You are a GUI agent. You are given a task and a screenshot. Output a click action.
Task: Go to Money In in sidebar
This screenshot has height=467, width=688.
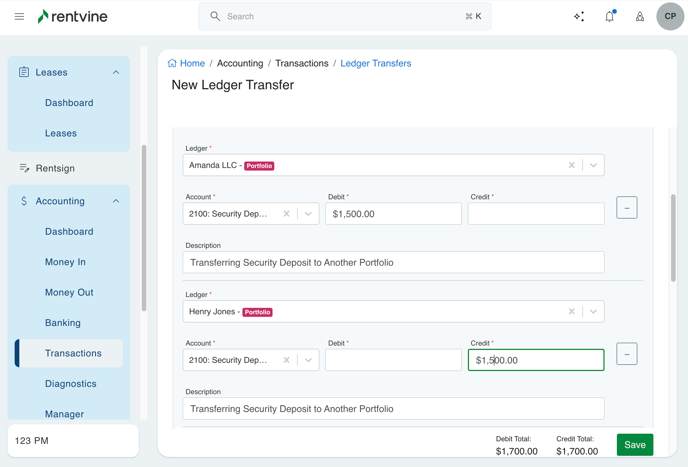(x=65, y=262)
